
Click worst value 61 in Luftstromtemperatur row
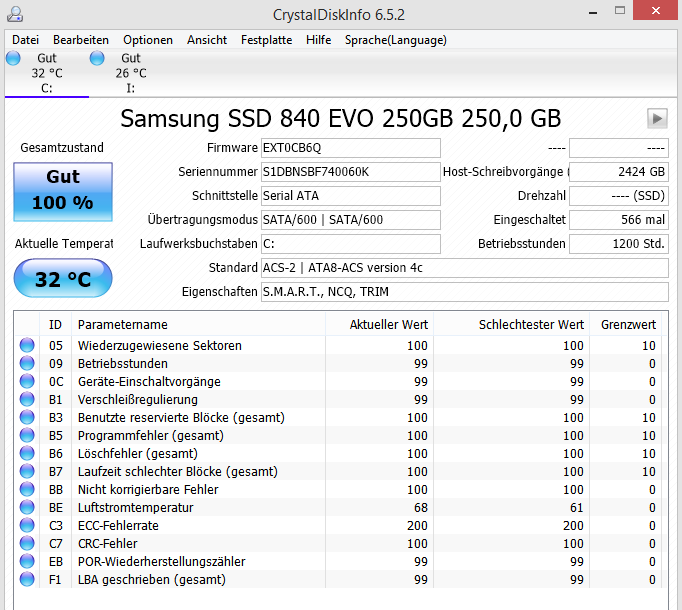[577, 508]
